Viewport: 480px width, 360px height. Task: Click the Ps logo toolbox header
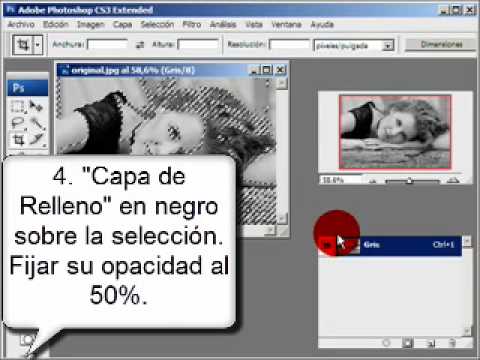pos(28,88)
